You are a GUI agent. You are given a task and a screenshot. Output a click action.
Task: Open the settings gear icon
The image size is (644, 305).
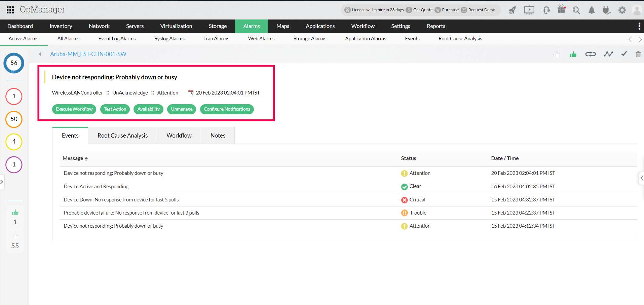tap(622, 10)
